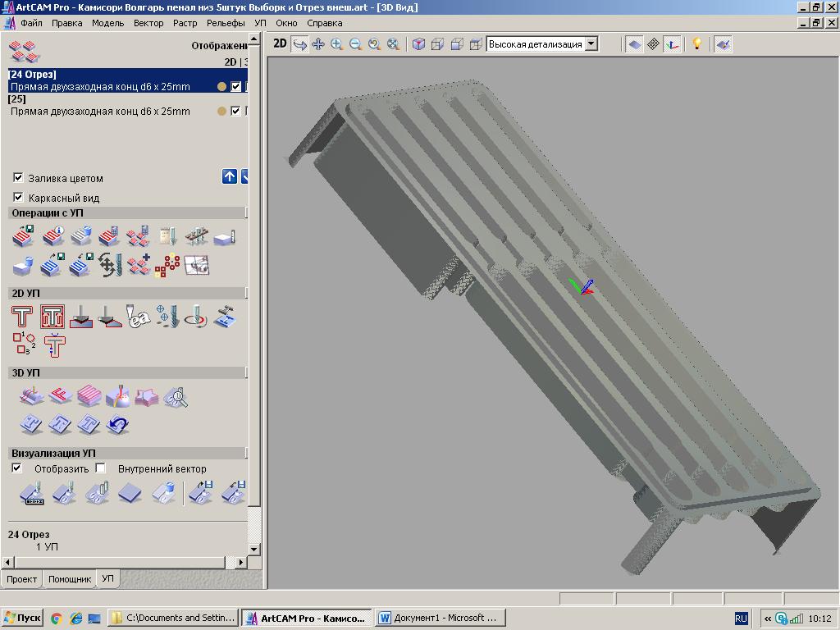Select the 2D area clearance toolpath tool
Screen dimensions: 840x630
pyautogui.click(x=52, y=317)
